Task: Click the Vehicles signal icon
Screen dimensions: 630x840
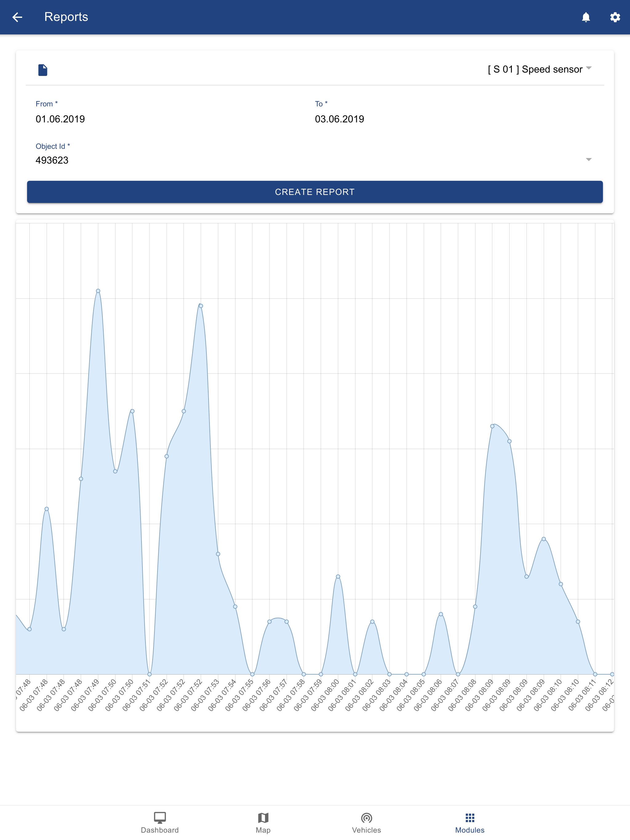Action: [x=366, y=817]
